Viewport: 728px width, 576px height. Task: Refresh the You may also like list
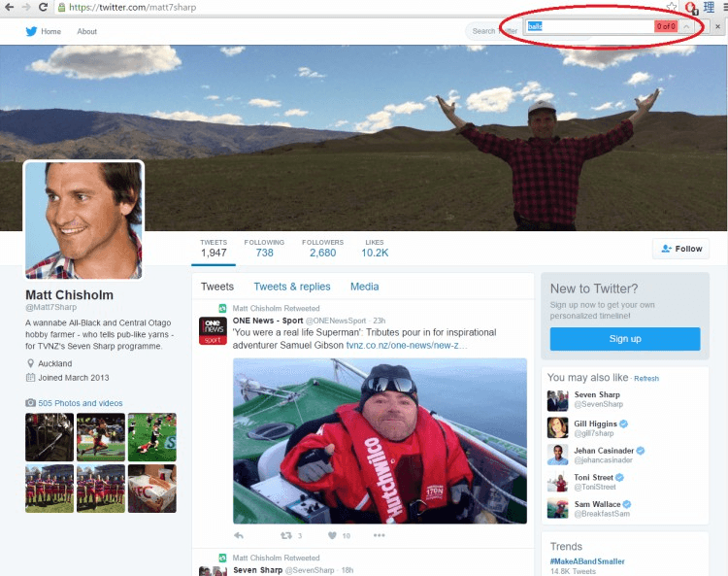click(646, 379)
